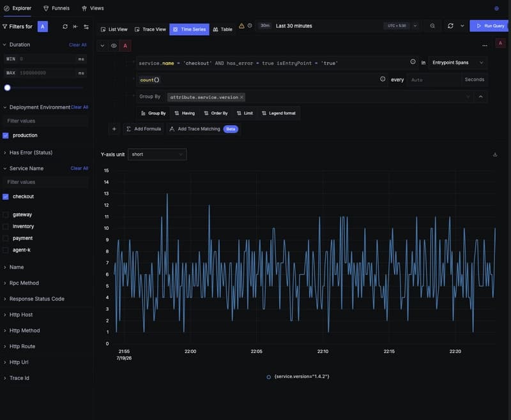Open the clock history icon by warning
This screenshot has width=511, height=420.
coord(250,26)
